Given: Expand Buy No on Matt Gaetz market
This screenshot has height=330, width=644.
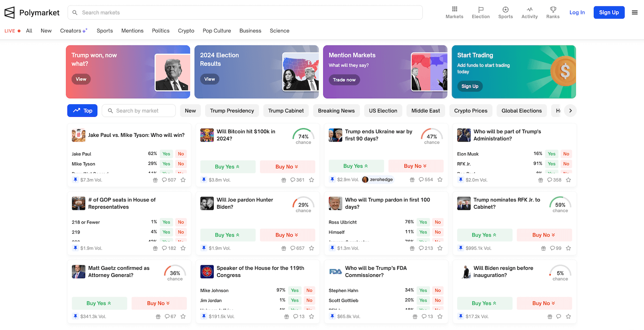Looking at the screenshot, I should [x=159, y=303].
